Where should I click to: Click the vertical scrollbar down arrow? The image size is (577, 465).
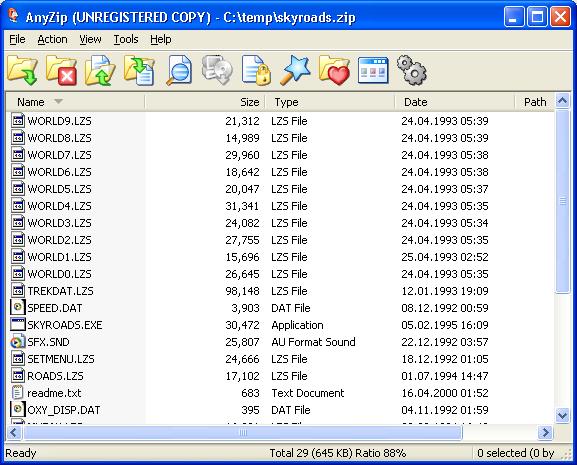point(562,416)
